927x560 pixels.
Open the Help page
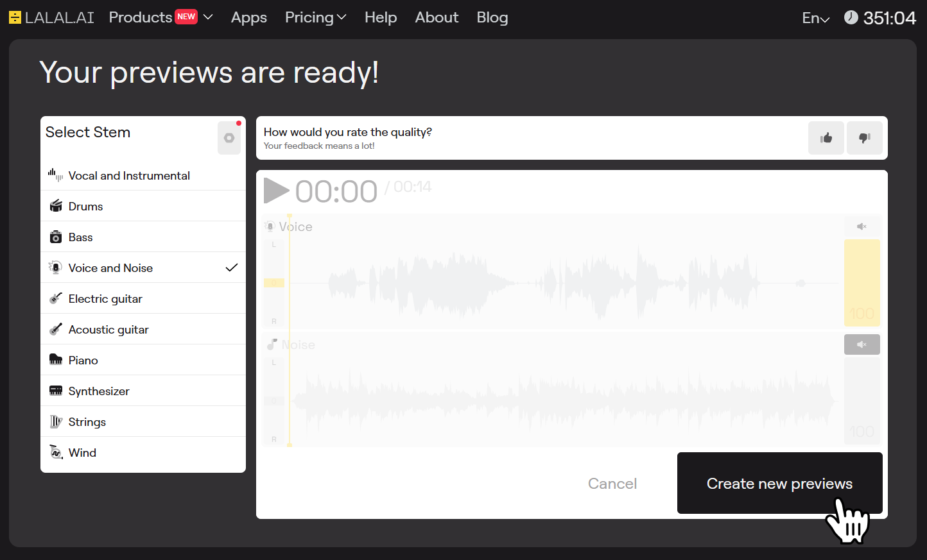[x=381, y=17]
